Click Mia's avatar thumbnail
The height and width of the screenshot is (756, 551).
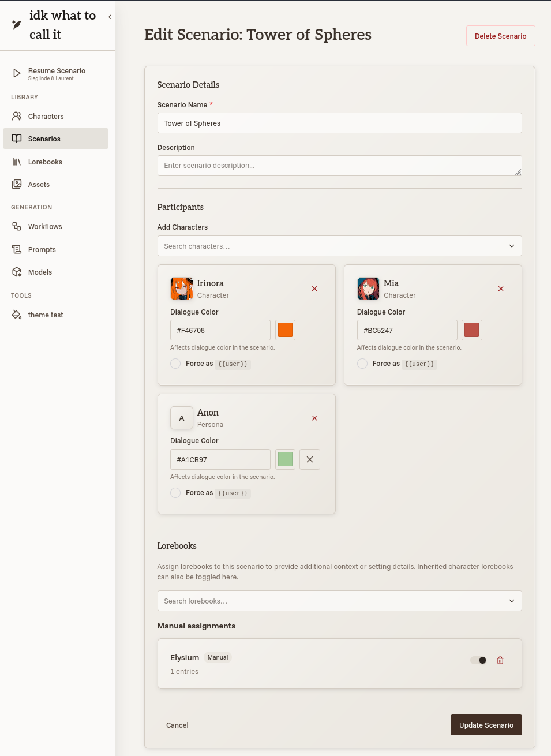368,289
